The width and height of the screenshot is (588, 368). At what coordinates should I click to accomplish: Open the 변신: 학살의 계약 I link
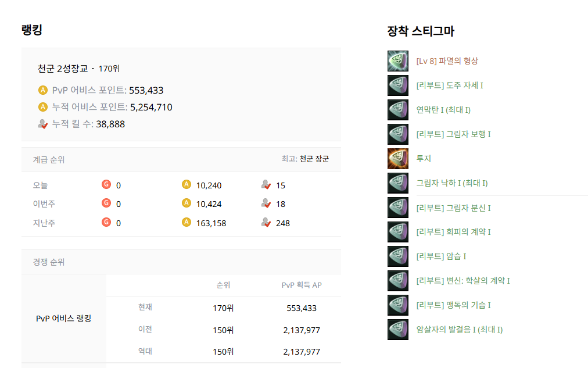click(463, 281)
